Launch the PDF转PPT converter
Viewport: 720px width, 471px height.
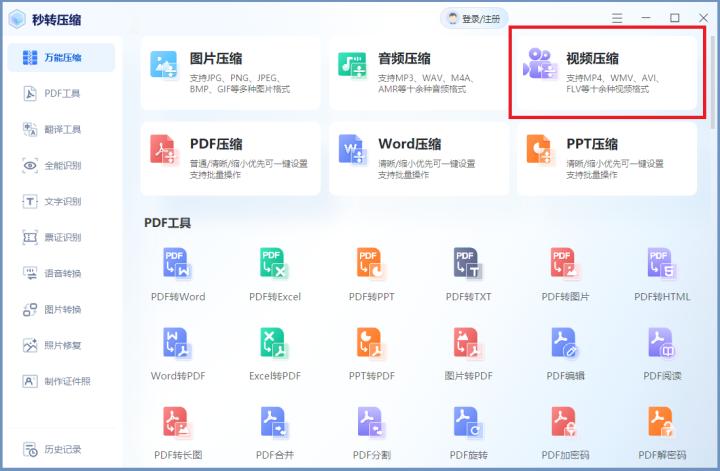371,275
